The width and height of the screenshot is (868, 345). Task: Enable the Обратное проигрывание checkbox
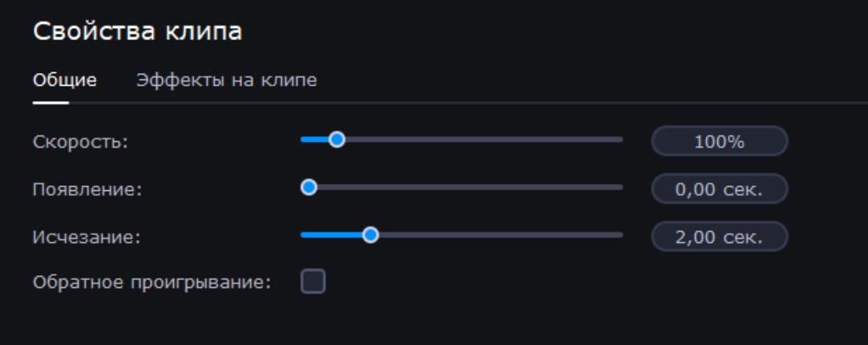[313, 282]
